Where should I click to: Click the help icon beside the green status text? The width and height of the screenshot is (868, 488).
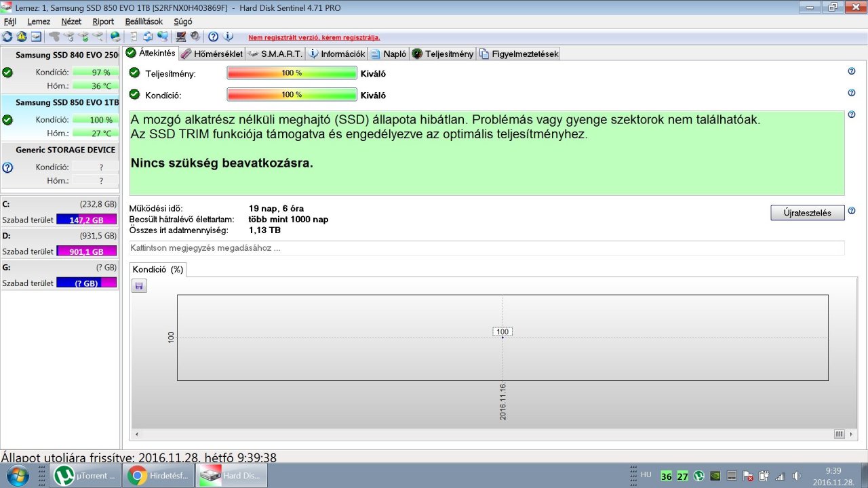click(x=852, y=115)
